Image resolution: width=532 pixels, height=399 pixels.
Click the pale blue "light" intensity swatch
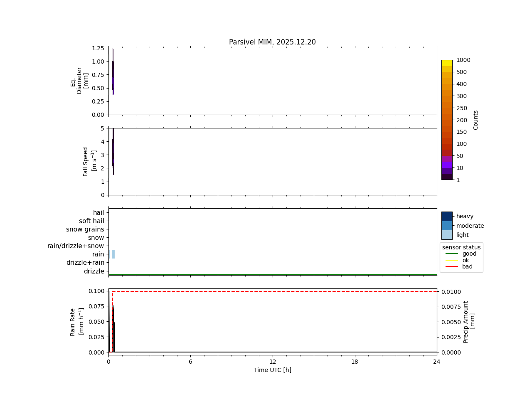(447, 235)
